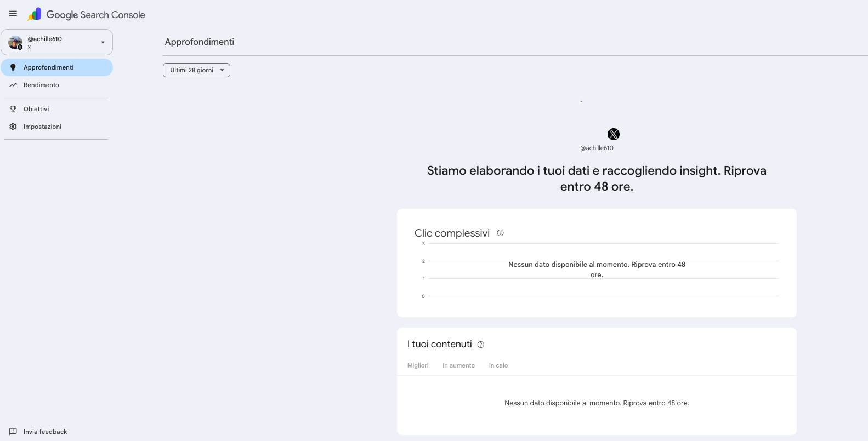Click the I tuoi contenuti card title
The width and height of the screenshot is (868, 441).
pyautogui.click(x=440, y=344)
